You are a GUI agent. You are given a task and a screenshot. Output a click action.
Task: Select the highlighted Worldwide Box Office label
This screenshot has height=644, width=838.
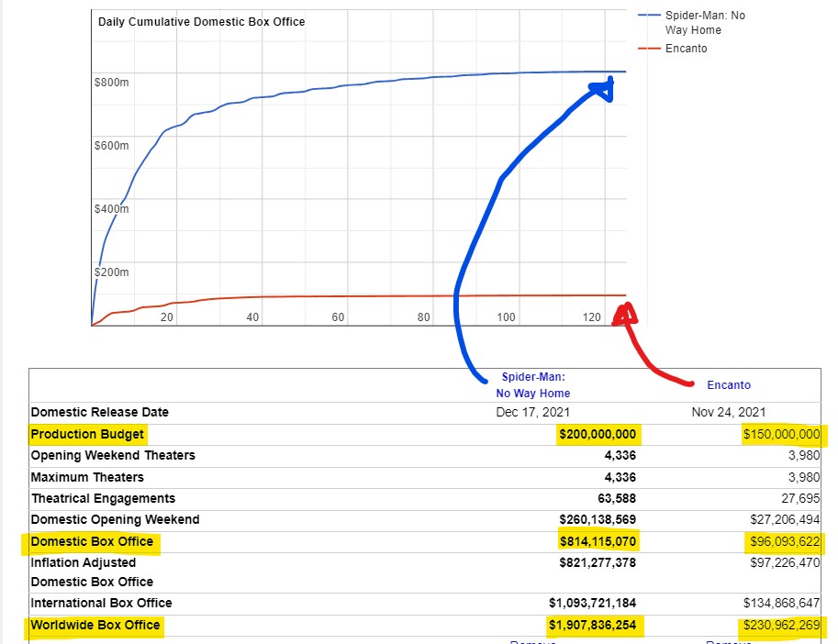click(95, 626)
